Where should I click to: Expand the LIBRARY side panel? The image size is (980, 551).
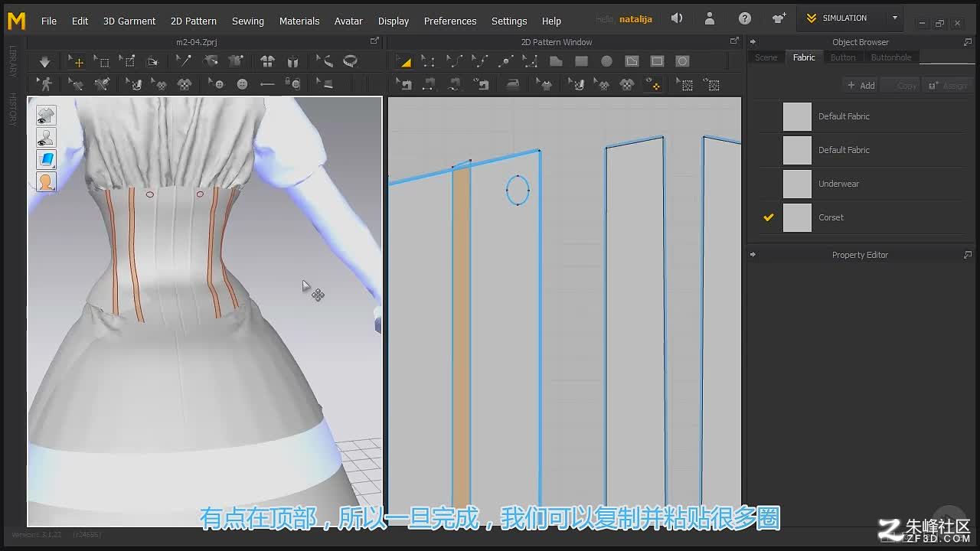point(13,61)
